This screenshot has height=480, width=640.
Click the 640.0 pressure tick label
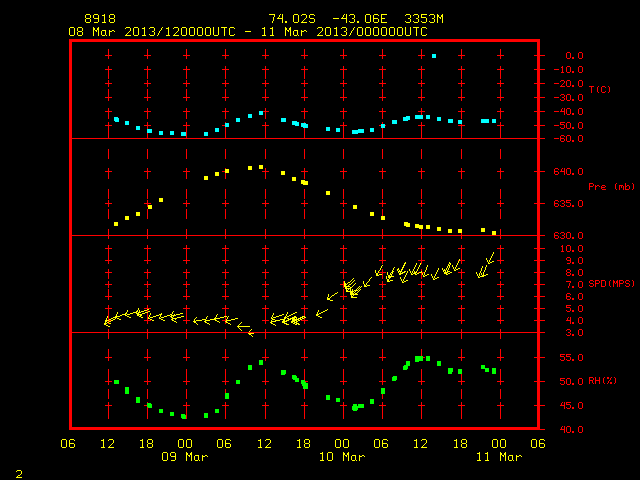pos(568,172)
